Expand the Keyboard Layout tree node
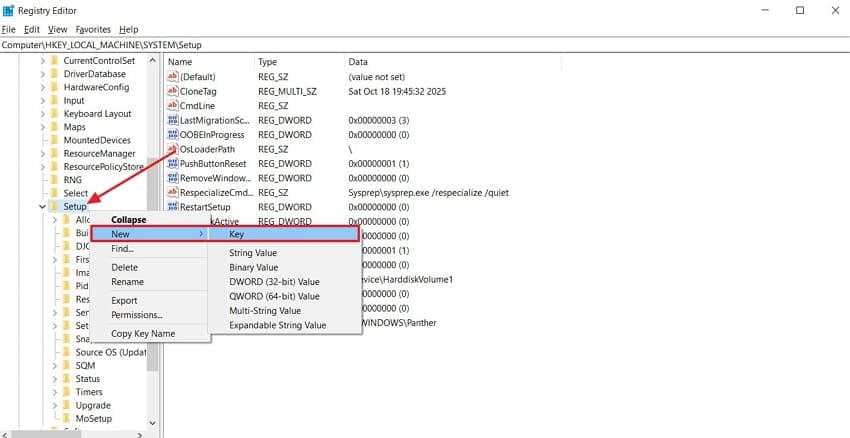Screen dimensions: 850x438 pos(42,114)
